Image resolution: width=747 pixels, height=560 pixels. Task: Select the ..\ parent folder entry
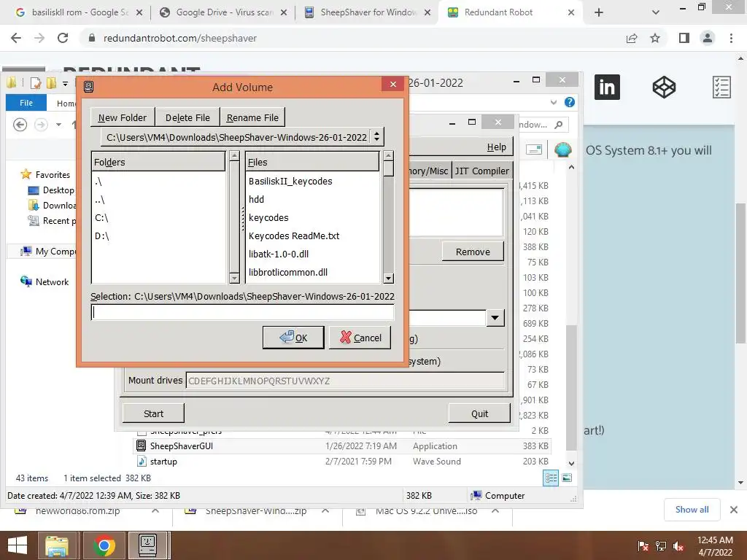[99, 200]
